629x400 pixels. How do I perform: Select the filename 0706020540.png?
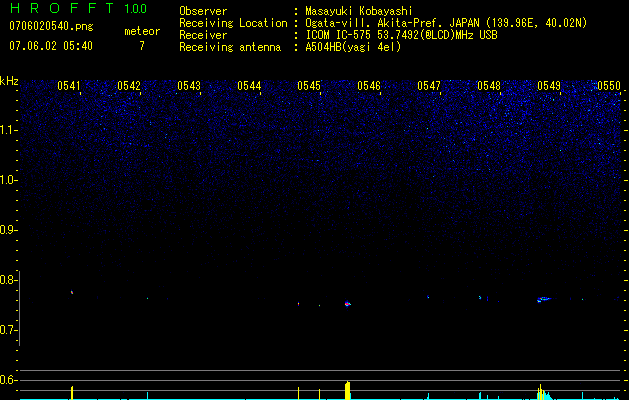click(51, 26)
